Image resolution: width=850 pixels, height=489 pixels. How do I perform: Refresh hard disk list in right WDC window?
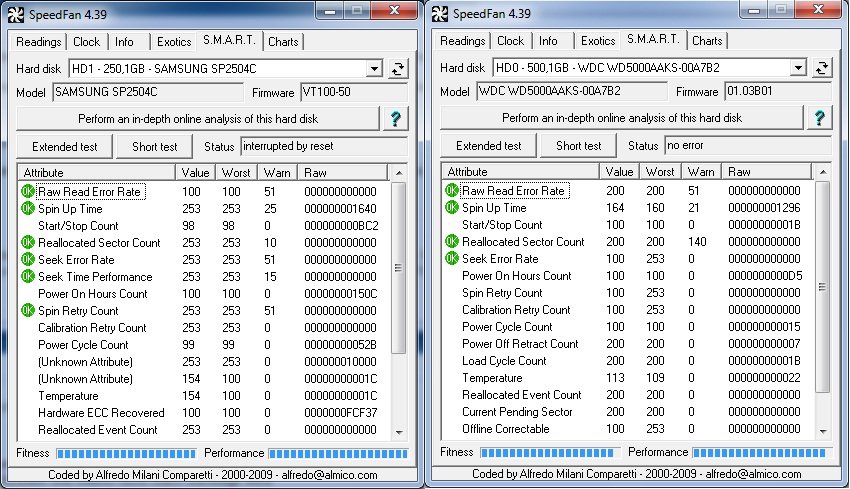[822, 68]
